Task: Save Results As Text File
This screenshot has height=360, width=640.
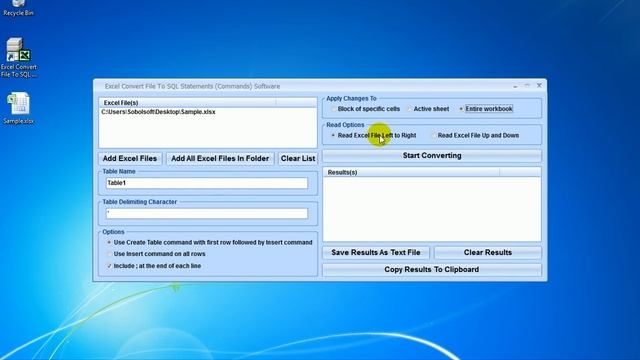Action: click(376, 253)
